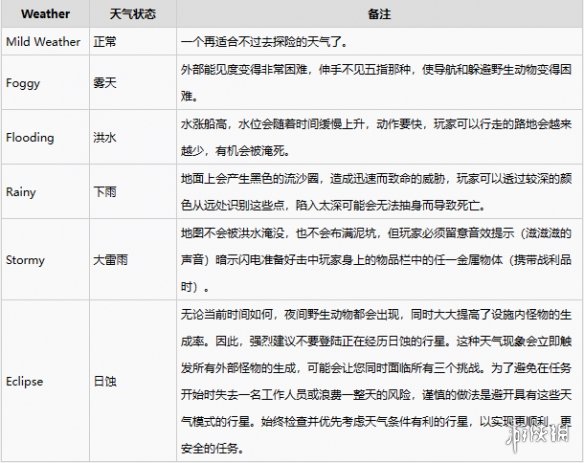Click the '洪水' status cell
This screenshot has width=584, height=463.
point(133,137)
